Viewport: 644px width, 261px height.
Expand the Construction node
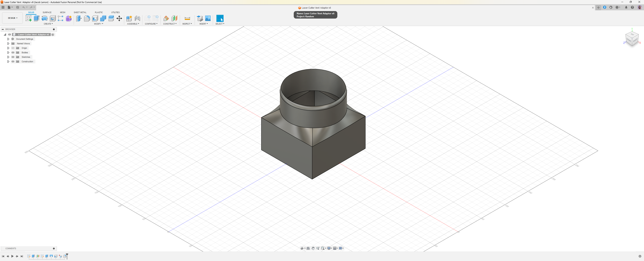coord(8,62)
